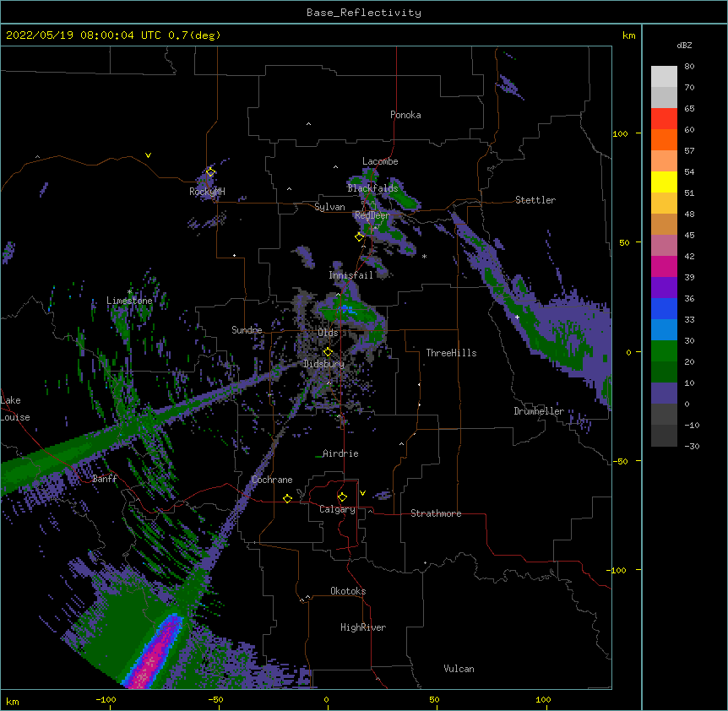Click the ThreeHills map label

tap(451, 353)
